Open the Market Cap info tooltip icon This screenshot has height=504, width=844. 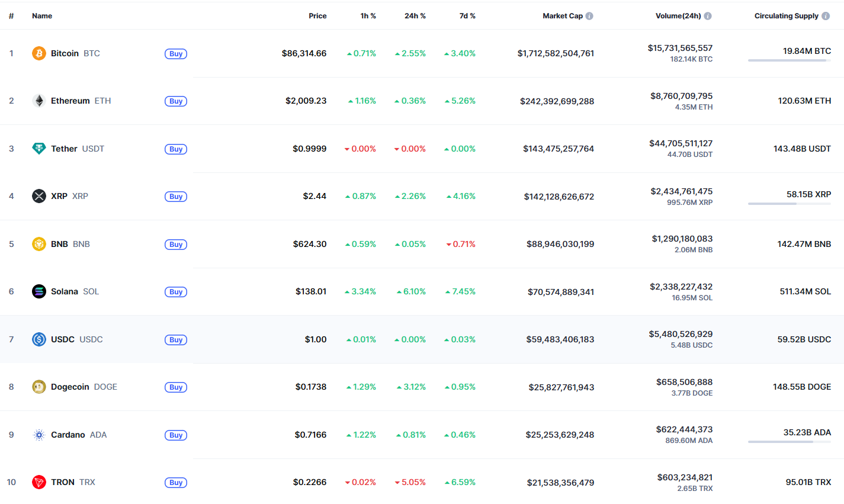coord(589,16)
